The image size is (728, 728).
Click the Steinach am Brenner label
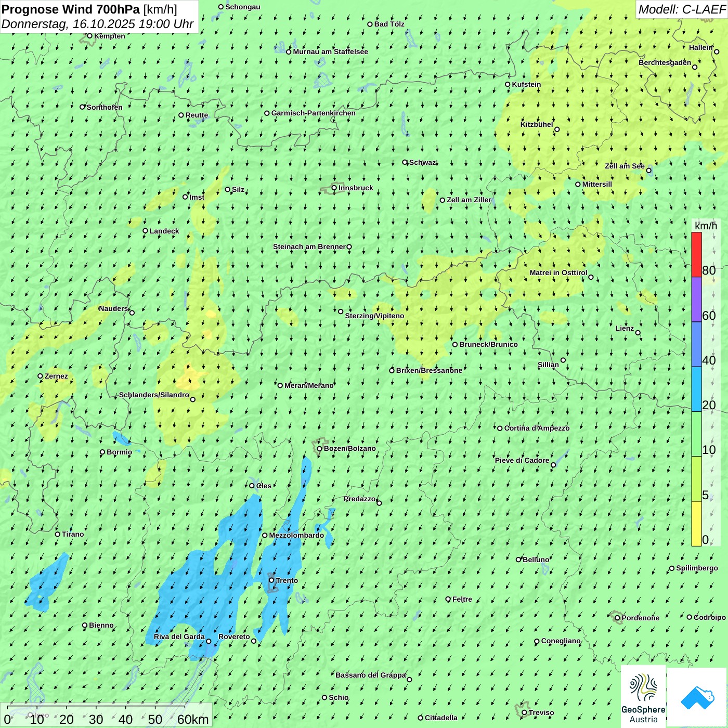coord(309,246)
